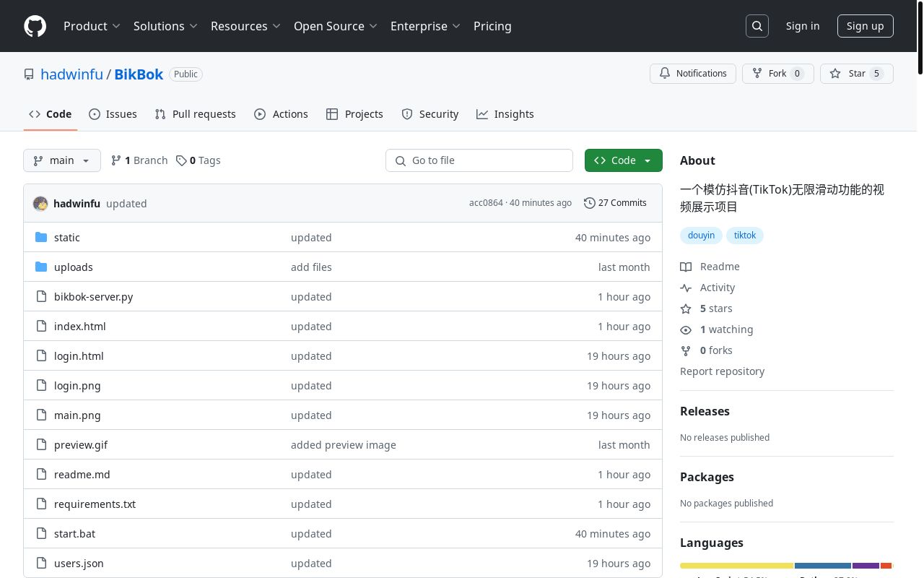Screen dimensions: 924x578
Task: Switch to the Issues tab
Action: click(x=113, y=114)
